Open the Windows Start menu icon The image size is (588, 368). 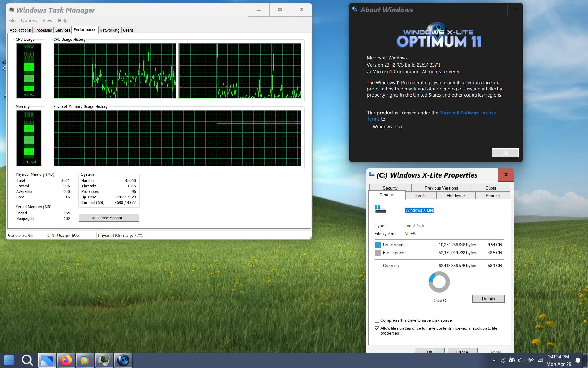[x=9, y=360]
